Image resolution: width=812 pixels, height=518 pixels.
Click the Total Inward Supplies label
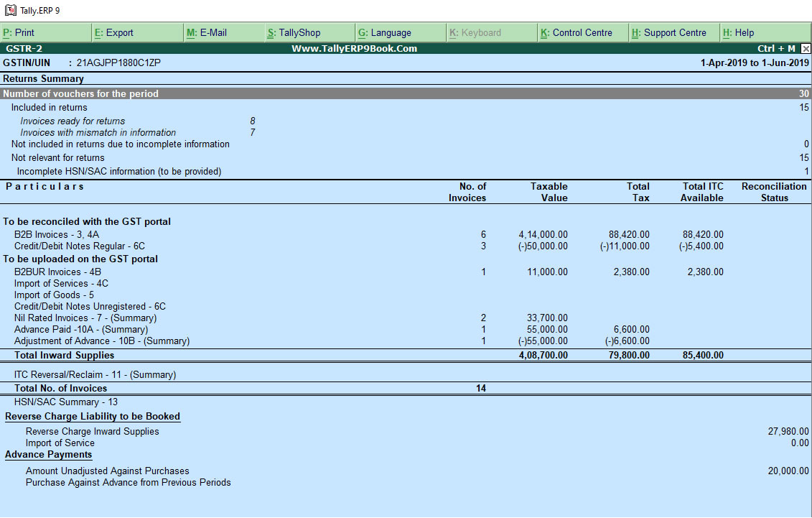click(x=64, y=356)
